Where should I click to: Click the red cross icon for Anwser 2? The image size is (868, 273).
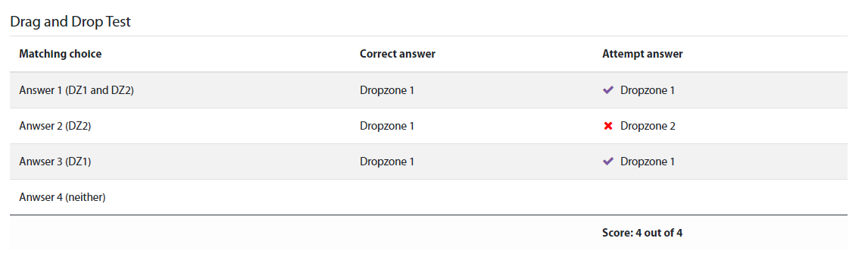[x=607, y=126]
